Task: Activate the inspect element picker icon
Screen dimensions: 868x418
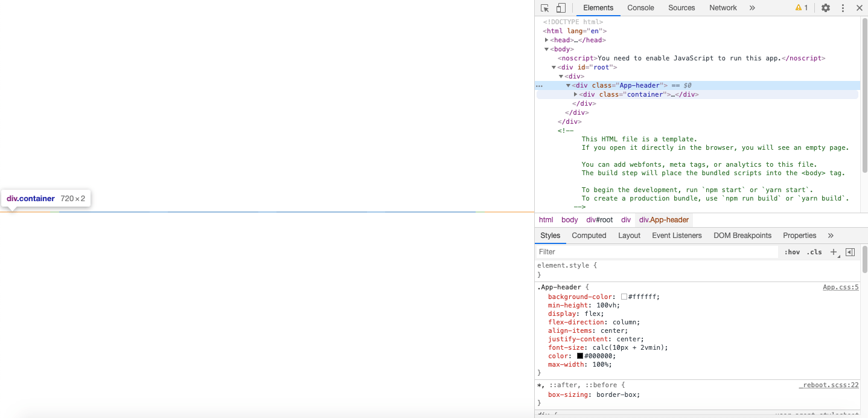Action: tap(544, 8)
